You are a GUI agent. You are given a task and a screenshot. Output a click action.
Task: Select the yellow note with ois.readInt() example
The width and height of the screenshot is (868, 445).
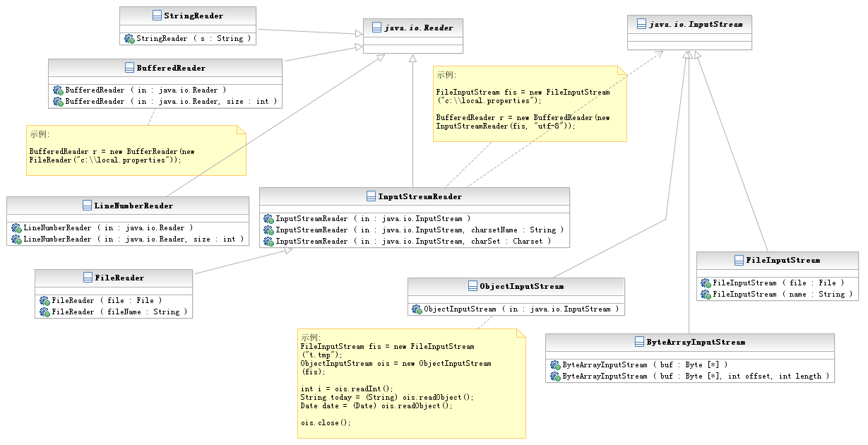point(412,384)
